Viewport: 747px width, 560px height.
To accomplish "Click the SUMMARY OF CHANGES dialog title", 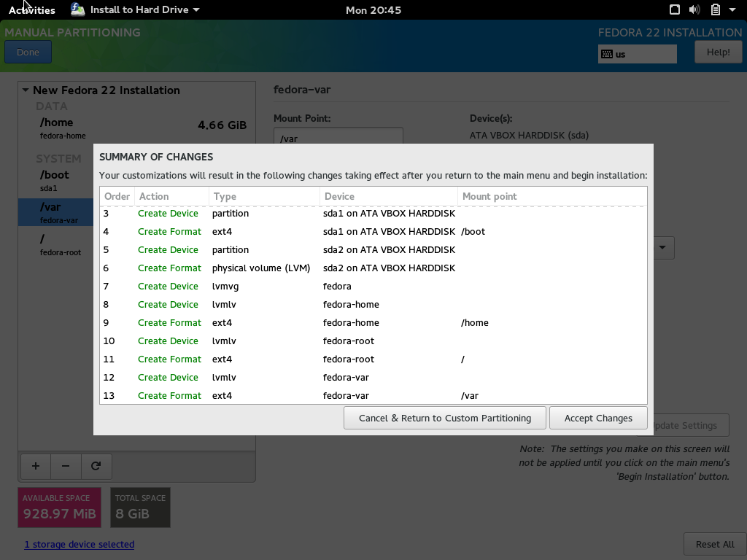I will coord(156,157).
